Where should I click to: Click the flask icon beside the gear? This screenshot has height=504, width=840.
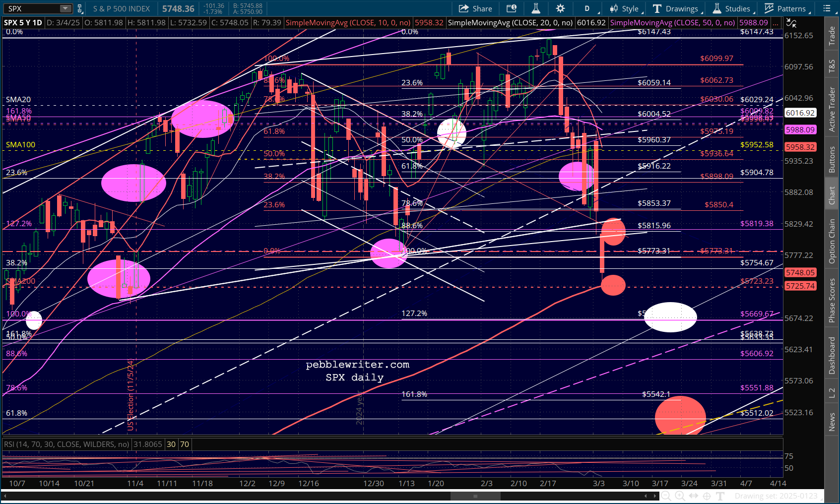[536, 8]
